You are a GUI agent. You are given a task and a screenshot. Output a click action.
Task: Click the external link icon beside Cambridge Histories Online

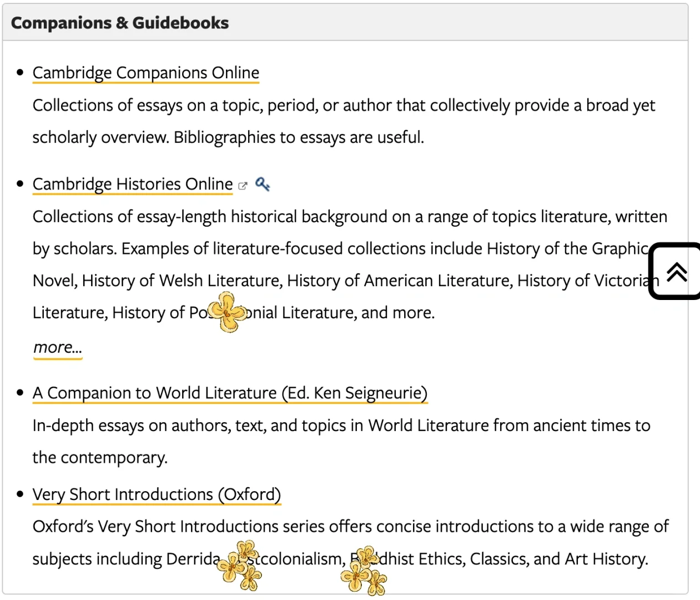pos(243,186)
